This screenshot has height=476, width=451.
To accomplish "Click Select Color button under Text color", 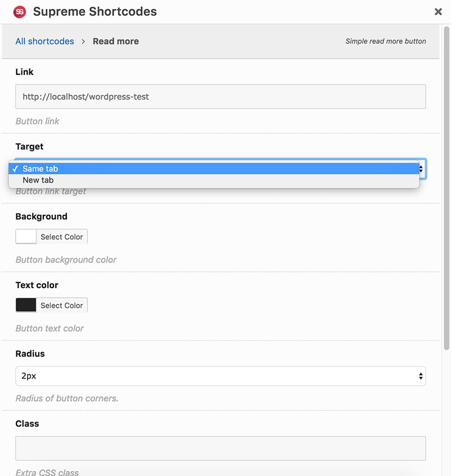I will click(x=61, y=305).
